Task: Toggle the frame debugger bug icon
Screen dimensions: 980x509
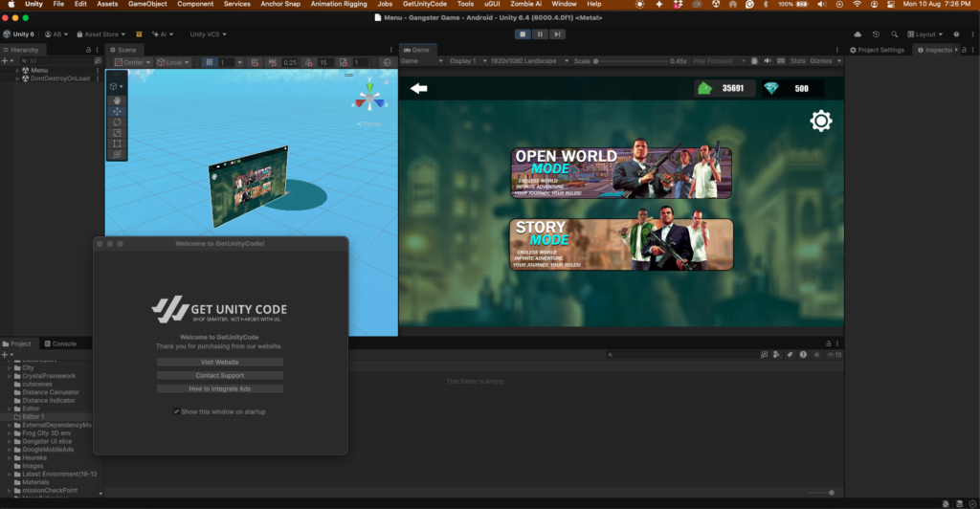Action: [754, 61]
